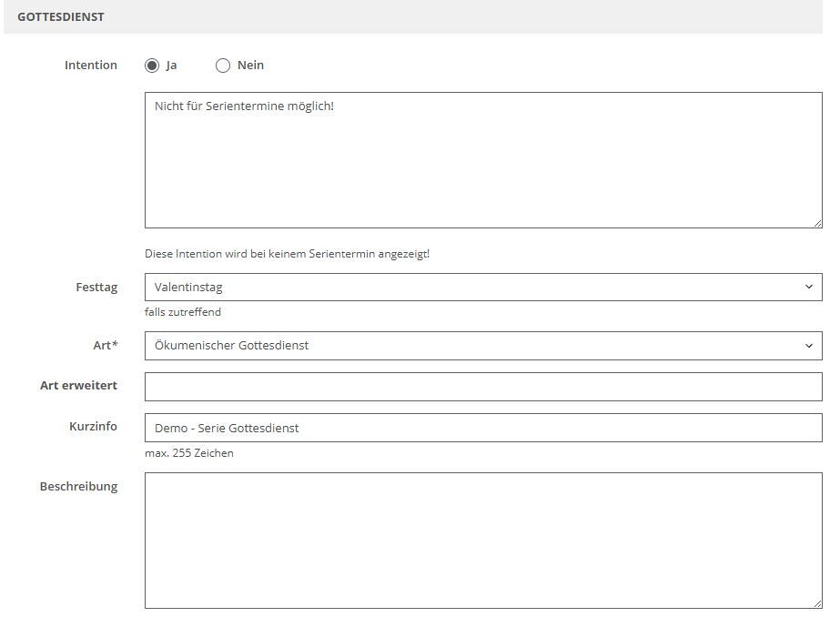This screenshot has height=617, width=840.
Task: Click into the Beschreibung text area
Action: (x=482, y=540)
